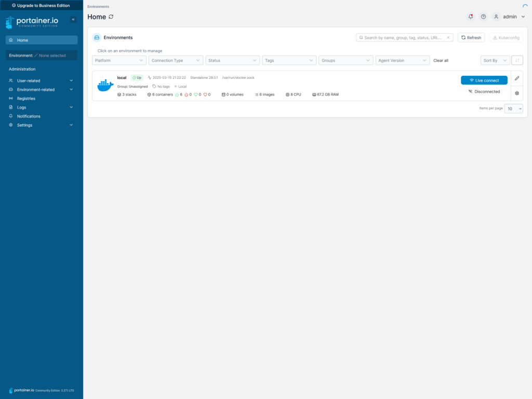Screen dimensions: 532x399
Task: Toggle the sort order direction button
Action: (517, 60)
